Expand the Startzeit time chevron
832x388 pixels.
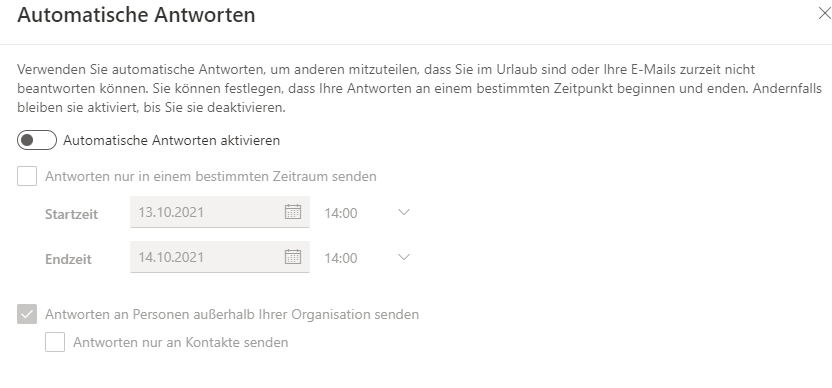pyautogui.click(x=404, y=212)
